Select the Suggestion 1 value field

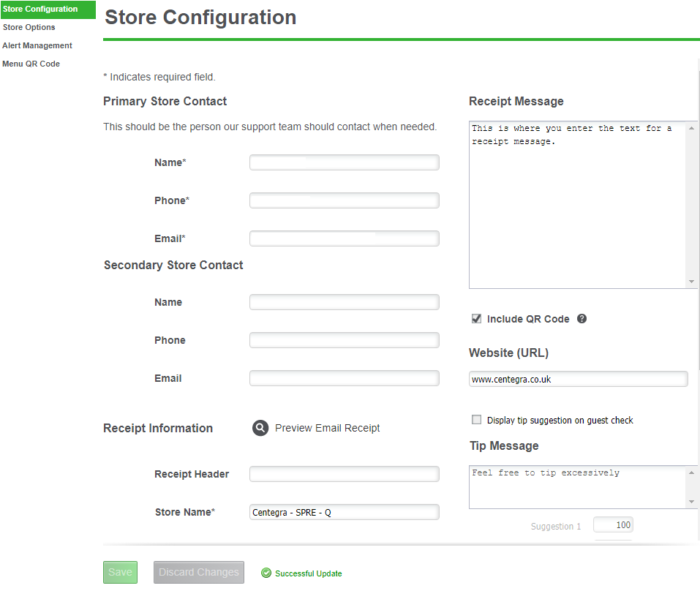pyautogui.click(x=613, y=525)
